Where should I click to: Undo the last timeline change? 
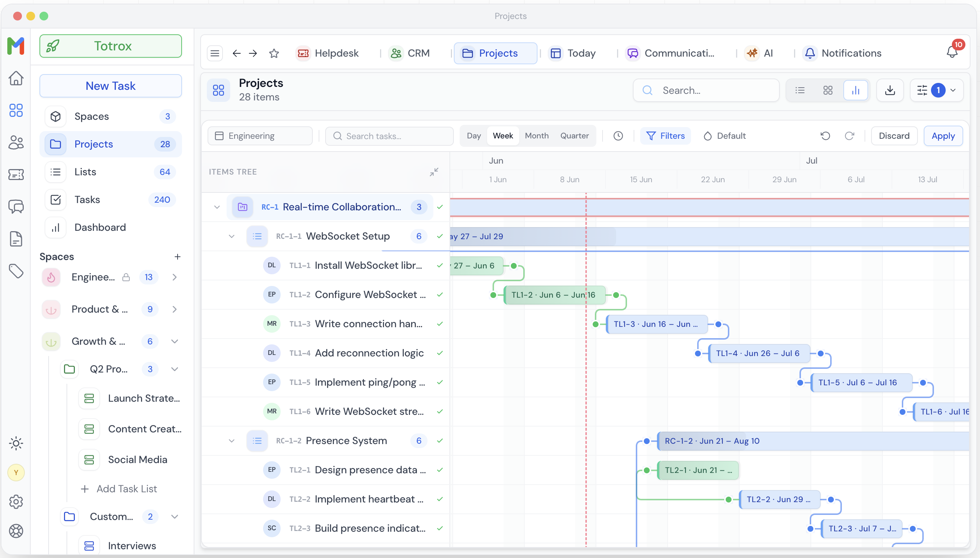coord(825,136)
